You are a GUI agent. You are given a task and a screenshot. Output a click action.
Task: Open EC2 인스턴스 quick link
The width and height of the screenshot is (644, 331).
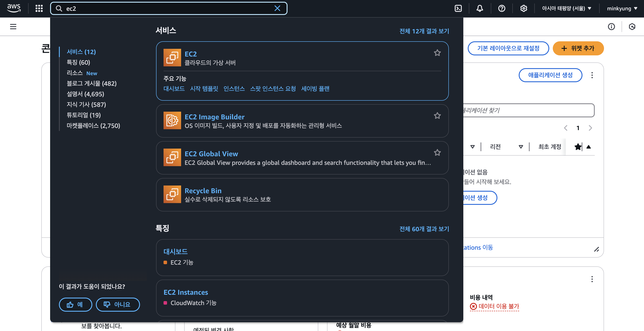234,89
